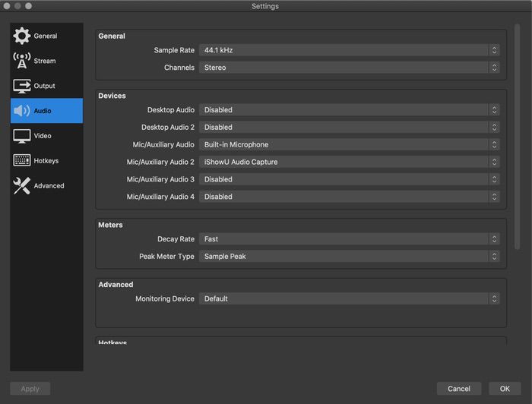Open the General settings tab label
The width and height of the screenshot is (532, 404).
tap(46, 36)
